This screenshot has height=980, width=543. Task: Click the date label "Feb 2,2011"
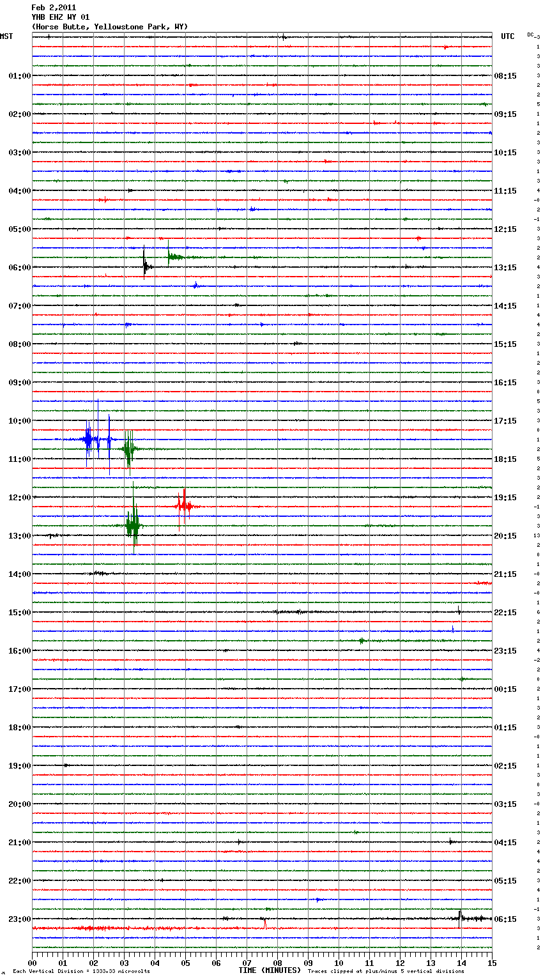click(x=54, y=8)
